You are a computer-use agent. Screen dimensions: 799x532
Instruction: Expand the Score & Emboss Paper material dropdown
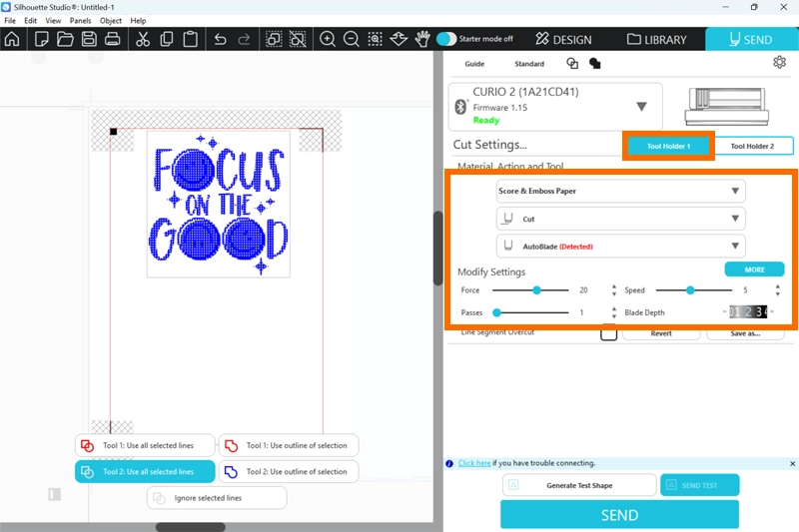pyautogui.click(x=620, y=191)
